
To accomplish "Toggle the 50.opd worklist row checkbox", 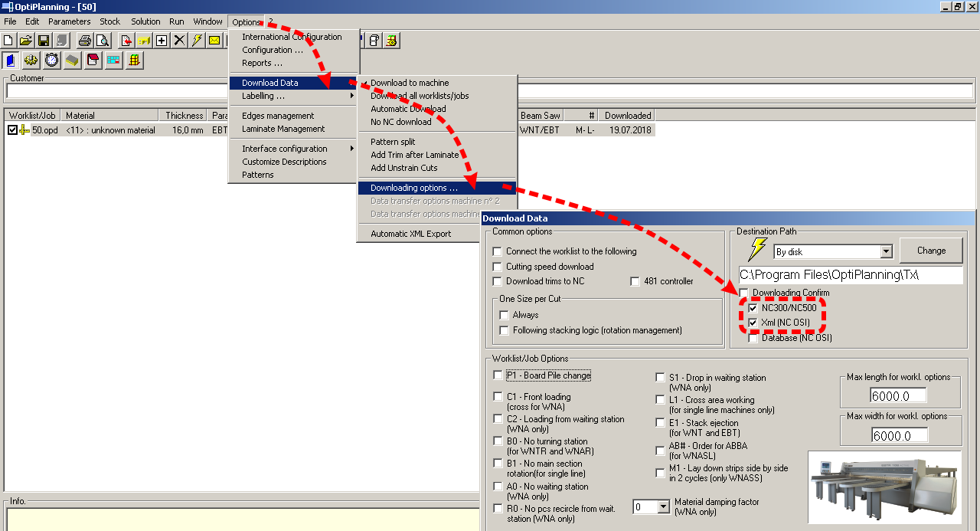I will 12,130.
